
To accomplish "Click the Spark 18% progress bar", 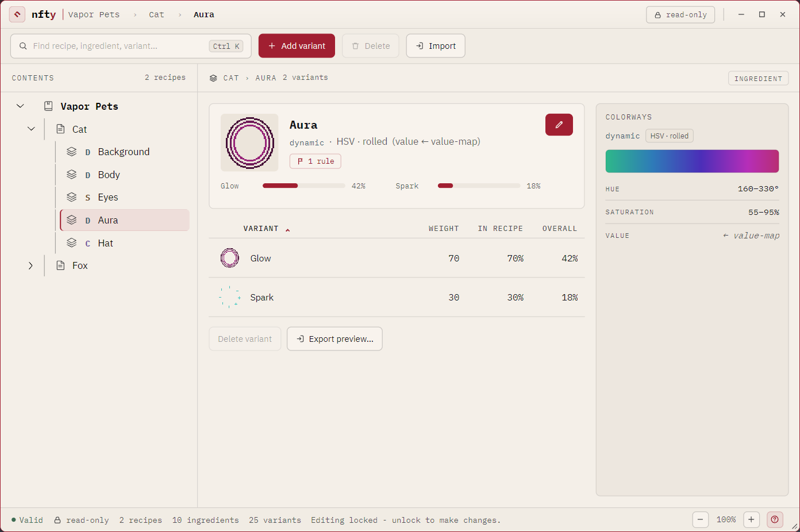I will tap(479, 186).
